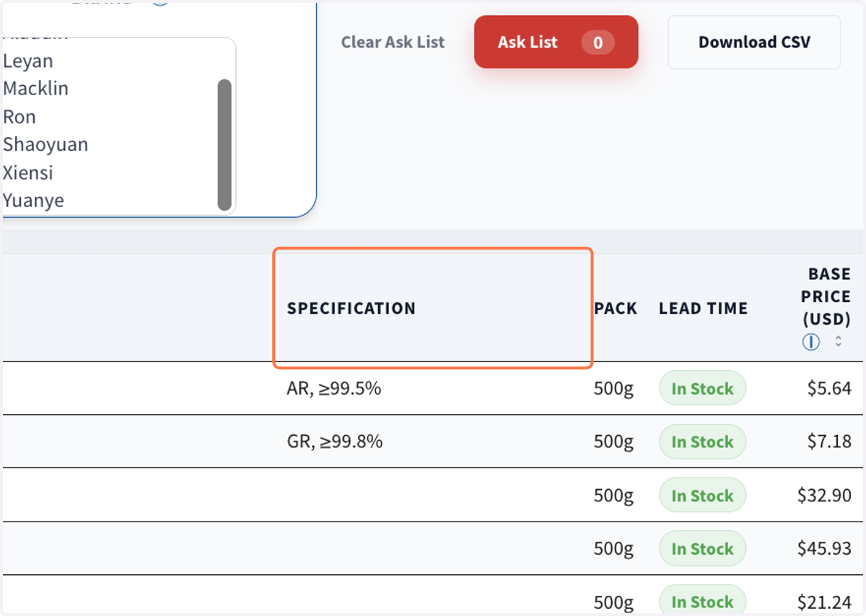Click the Base Price info icon

tap(811, 342)
